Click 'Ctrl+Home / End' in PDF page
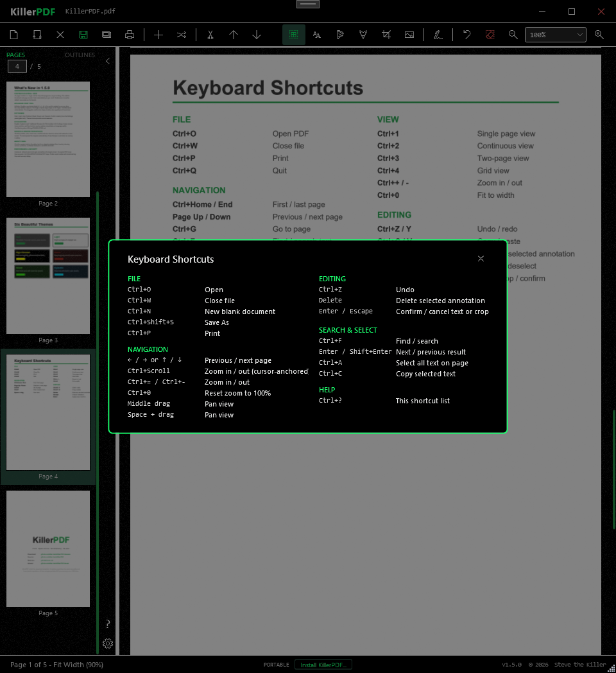 (203, 205)
